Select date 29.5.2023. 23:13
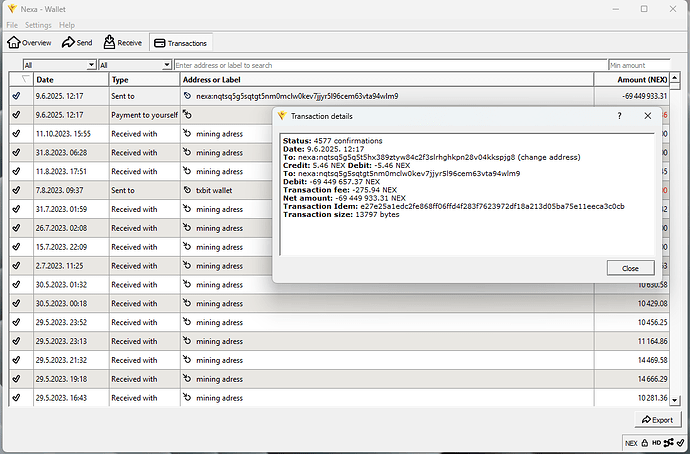Image resolution: width=690 pixels, height=454 pixels. point(61,341)
